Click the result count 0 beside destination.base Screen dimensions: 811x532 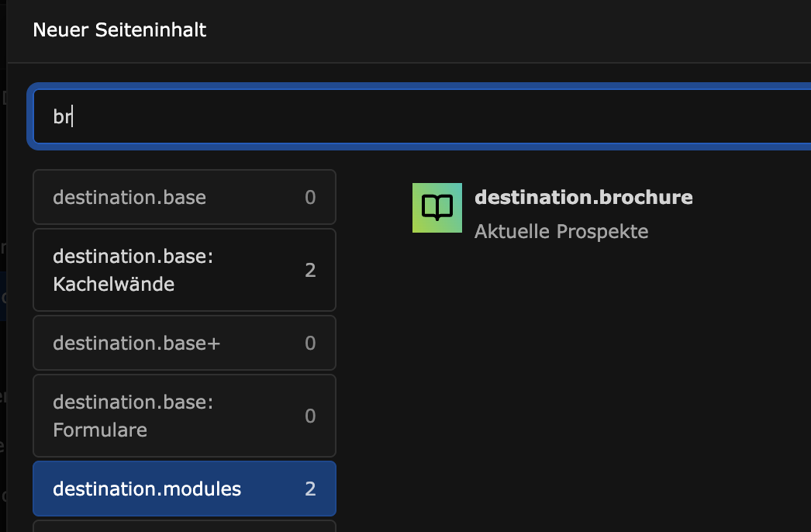(x=310, y=197)
